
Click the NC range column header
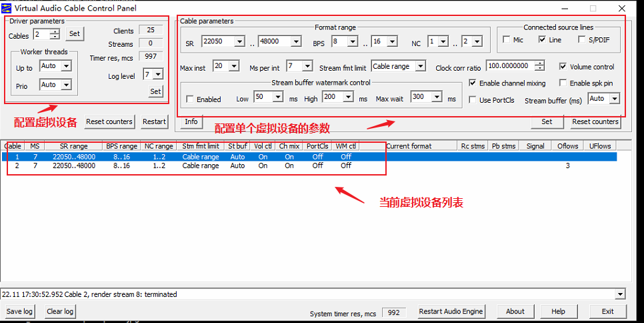click(159, 146)
